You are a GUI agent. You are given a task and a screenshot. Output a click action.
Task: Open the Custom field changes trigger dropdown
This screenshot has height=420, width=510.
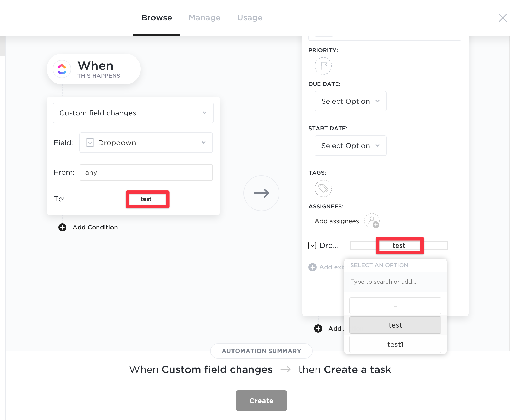coord(133,113)
